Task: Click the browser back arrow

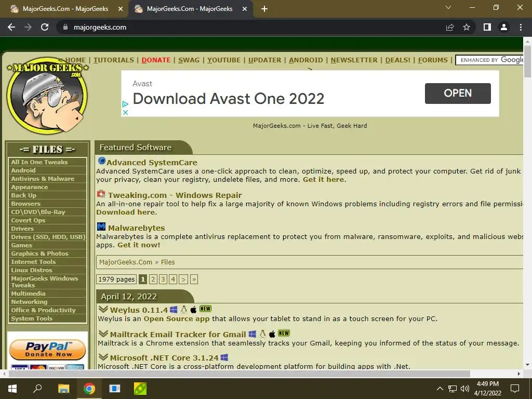Action: 11,27
